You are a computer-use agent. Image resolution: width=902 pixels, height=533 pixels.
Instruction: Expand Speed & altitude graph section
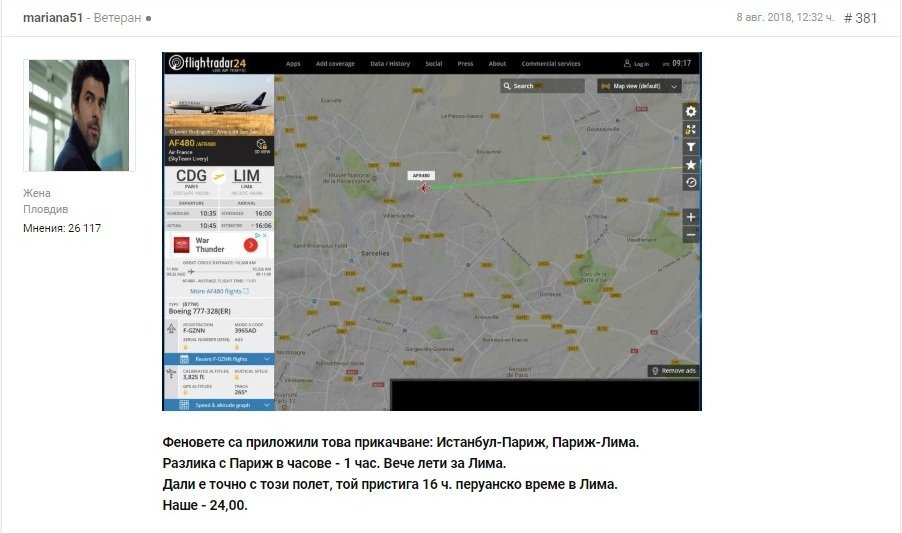coord(218,405)
